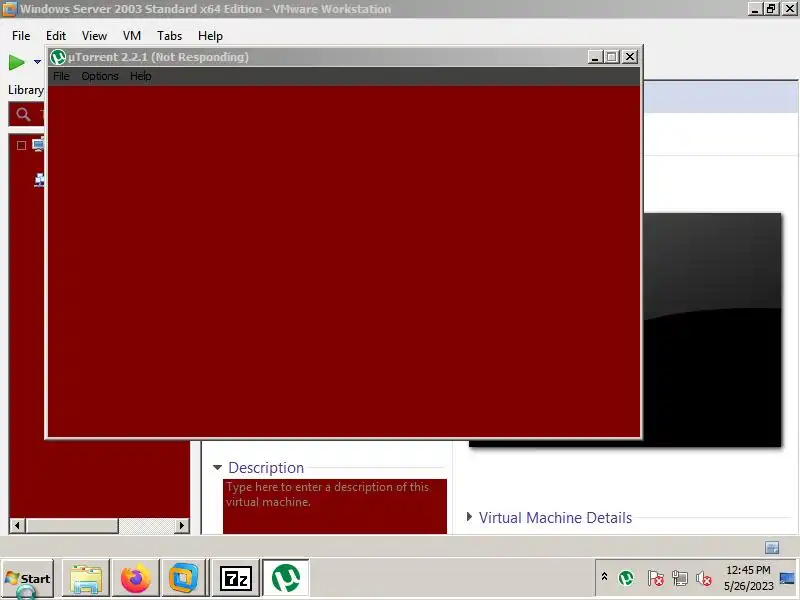Click the uTorrent logo in its title bar
The image size is (800, 600).
pyautogui.click(x=58, y=57)
